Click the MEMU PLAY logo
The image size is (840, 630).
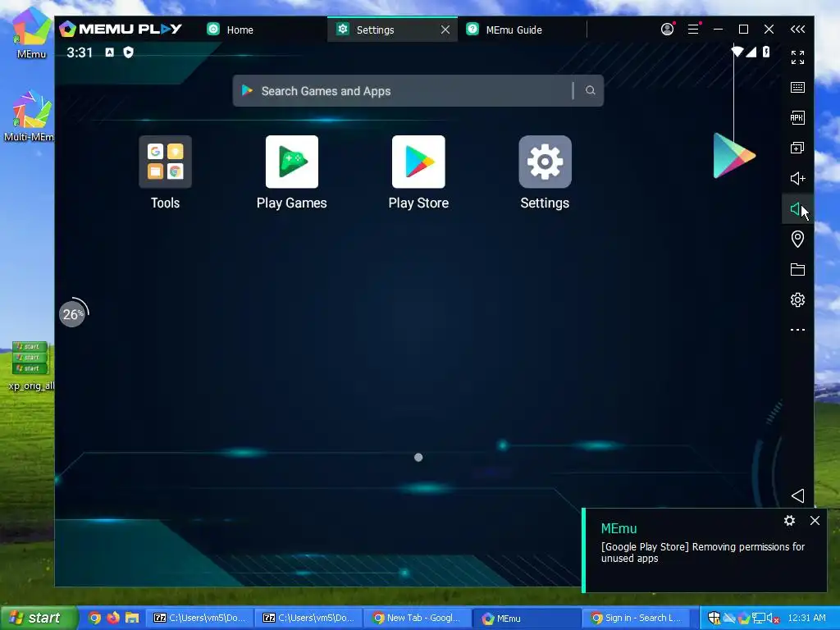[x=121, y=29]
